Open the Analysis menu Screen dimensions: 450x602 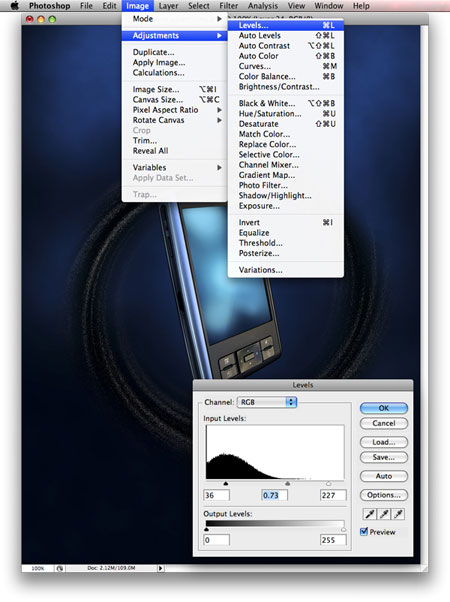(263, 6)
